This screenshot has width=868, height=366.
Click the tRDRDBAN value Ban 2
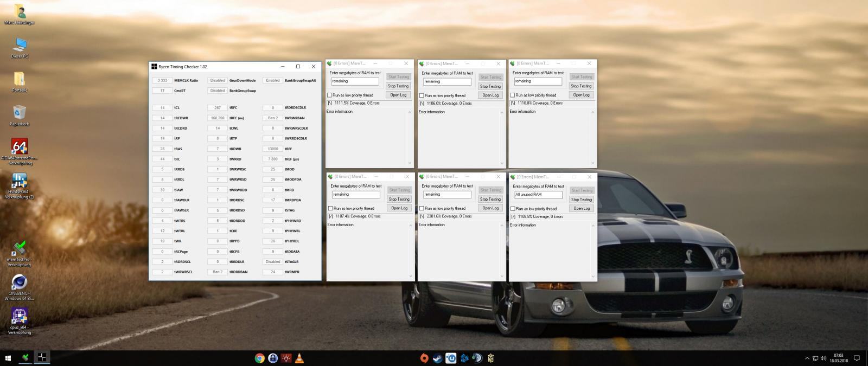218,272
